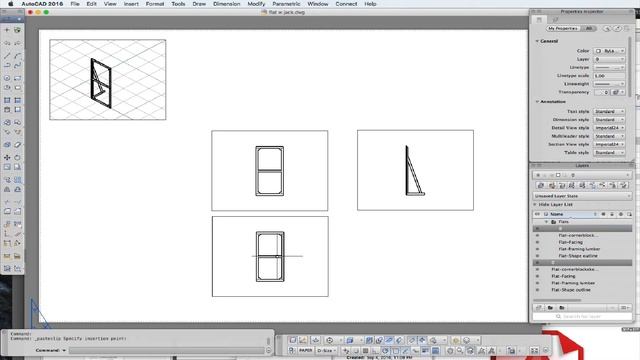
Task: Click the select objects icon in Properties Inspector
Action: 617,29
